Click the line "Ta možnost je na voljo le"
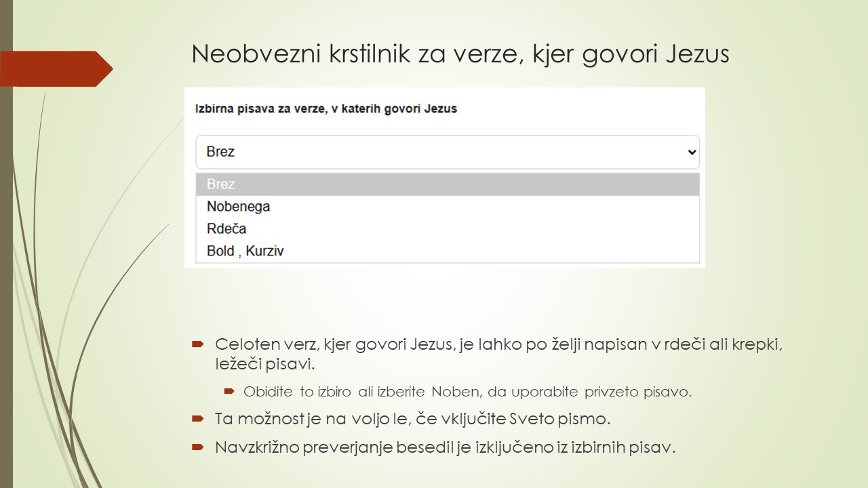The image size is (868, 488). pyautogui.click(x=412, y=419)
